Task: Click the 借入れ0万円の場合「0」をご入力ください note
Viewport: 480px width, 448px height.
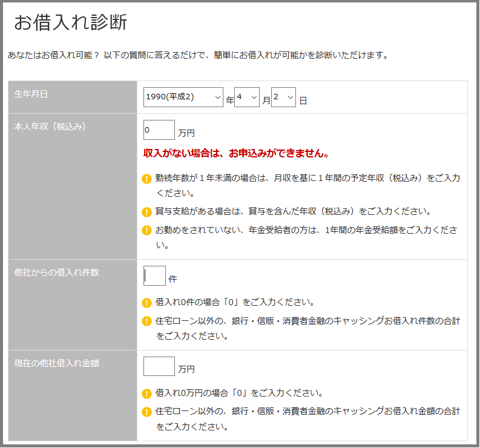Action: [x=239, y=393]
